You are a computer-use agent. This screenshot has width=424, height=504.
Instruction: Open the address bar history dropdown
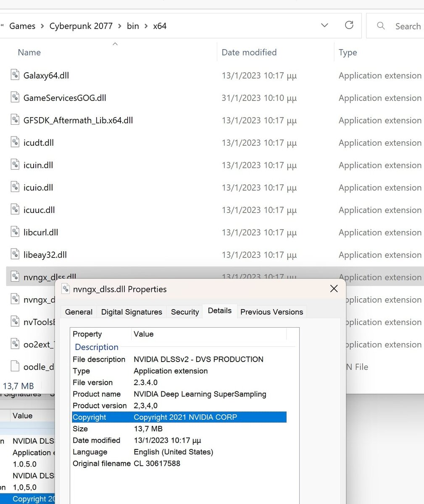tap(324, 25)
